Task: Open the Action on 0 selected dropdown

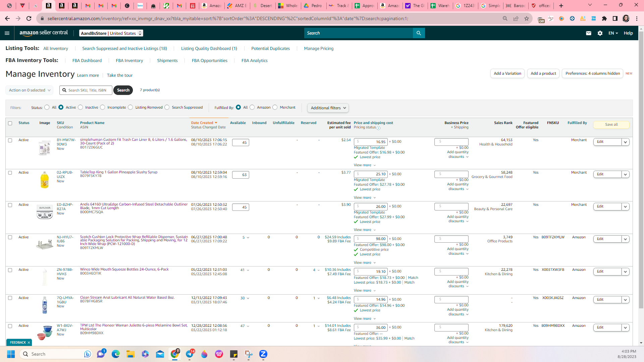Action: 30,90
